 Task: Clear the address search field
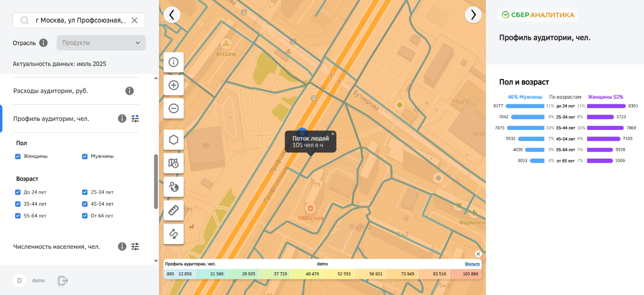[134, 20]
